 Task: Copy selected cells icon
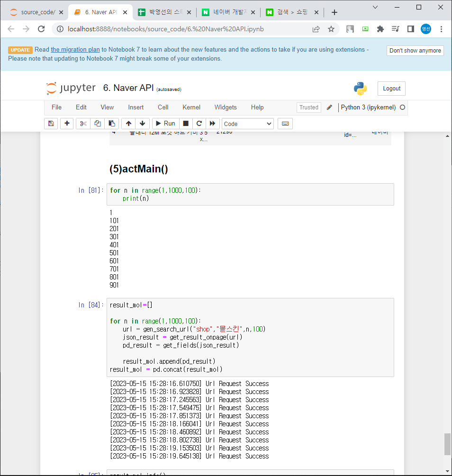click(x=98, y=124)
